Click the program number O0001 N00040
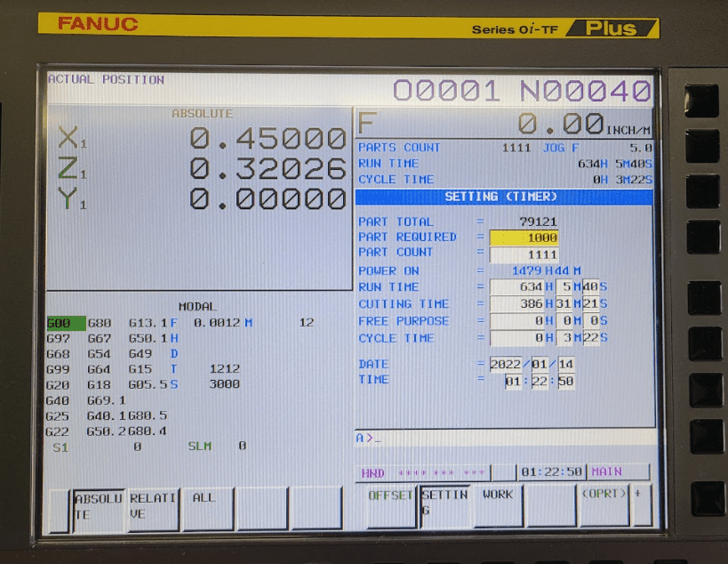This screenshot has width=728, height=564. pos(523,90)
